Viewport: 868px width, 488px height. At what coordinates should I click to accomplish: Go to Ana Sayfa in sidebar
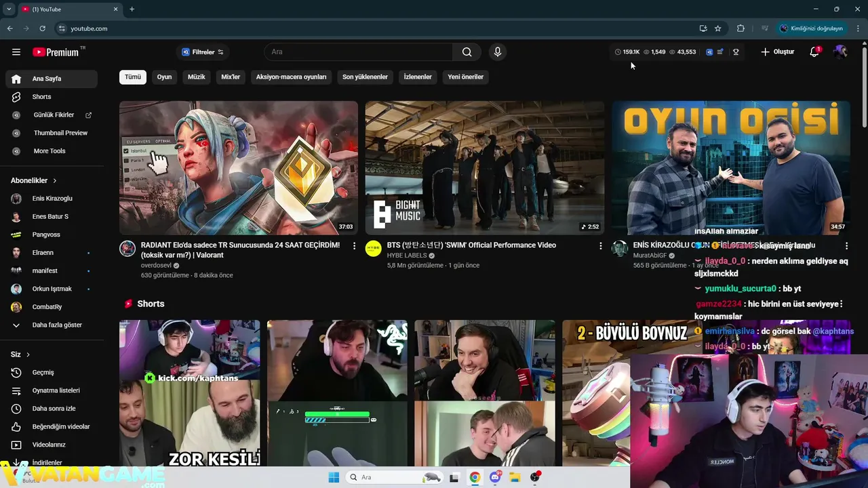click(52, 79)
